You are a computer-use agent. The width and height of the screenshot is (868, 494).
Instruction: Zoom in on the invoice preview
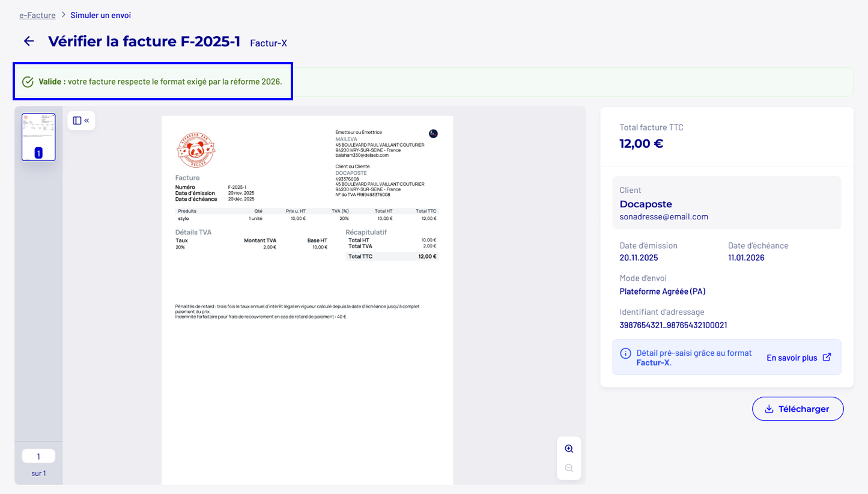pyautogui.click(x=569, y=448)
